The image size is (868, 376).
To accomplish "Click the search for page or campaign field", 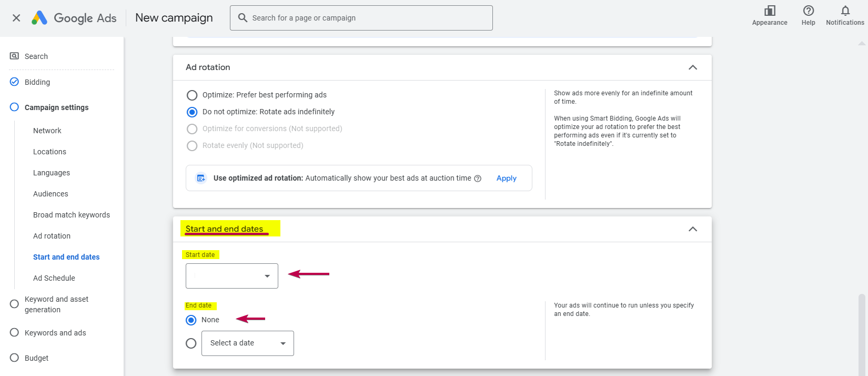I will [x=361, y=18].
